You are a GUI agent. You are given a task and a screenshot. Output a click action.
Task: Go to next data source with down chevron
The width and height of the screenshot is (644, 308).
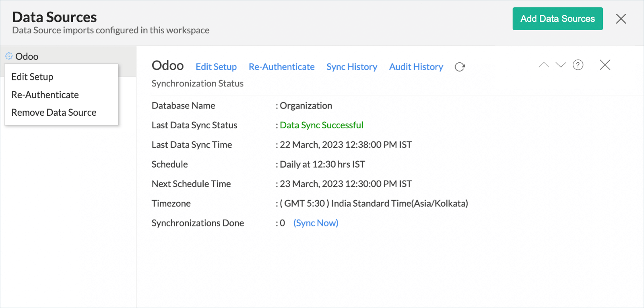[x=561, y=65]
